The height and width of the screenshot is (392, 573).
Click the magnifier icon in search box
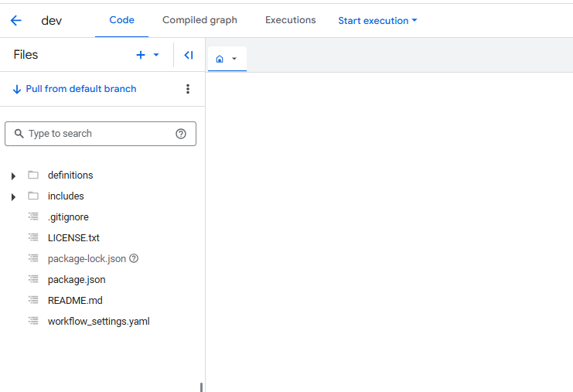(19, 134)
